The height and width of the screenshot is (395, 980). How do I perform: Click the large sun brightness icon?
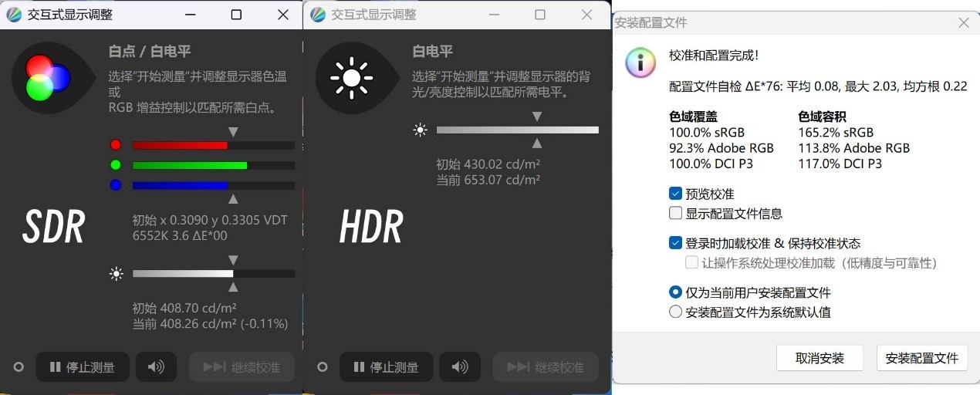[x=351, y=77]
